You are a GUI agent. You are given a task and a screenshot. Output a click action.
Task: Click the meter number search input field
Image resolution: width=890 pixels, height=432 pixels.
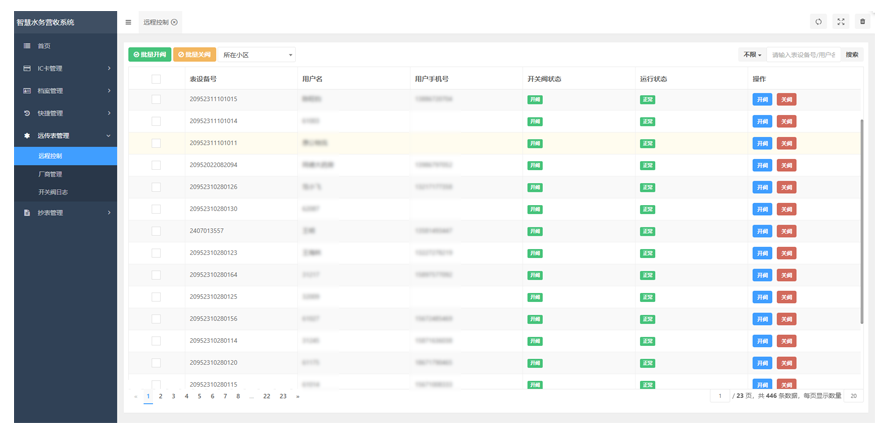[803, 55]
